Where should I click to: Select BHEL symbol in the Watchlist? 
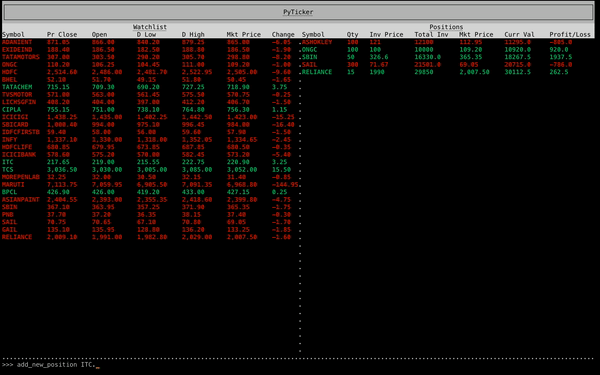(10, 80)
